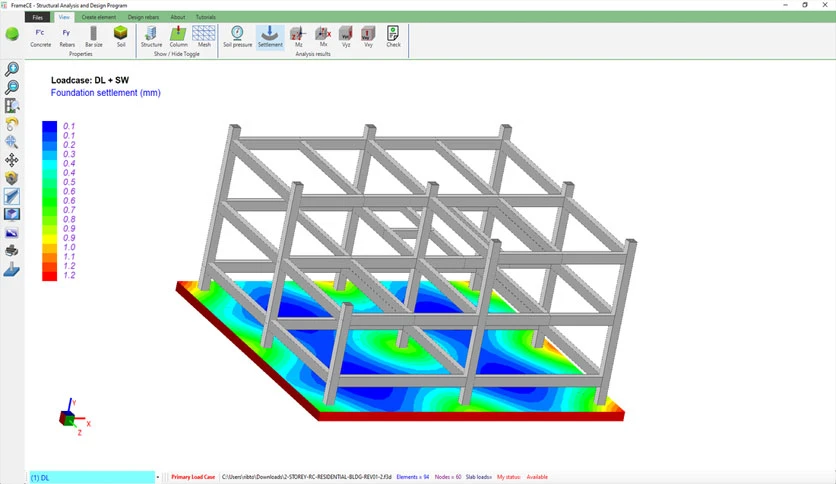Display Vxy shear results
The height and width of the screenshot is (484, 836).
(x=368, y=37)
